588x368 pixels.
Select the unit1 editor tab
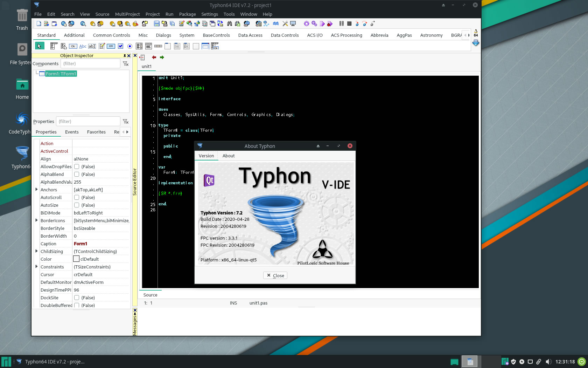[147, 67]
